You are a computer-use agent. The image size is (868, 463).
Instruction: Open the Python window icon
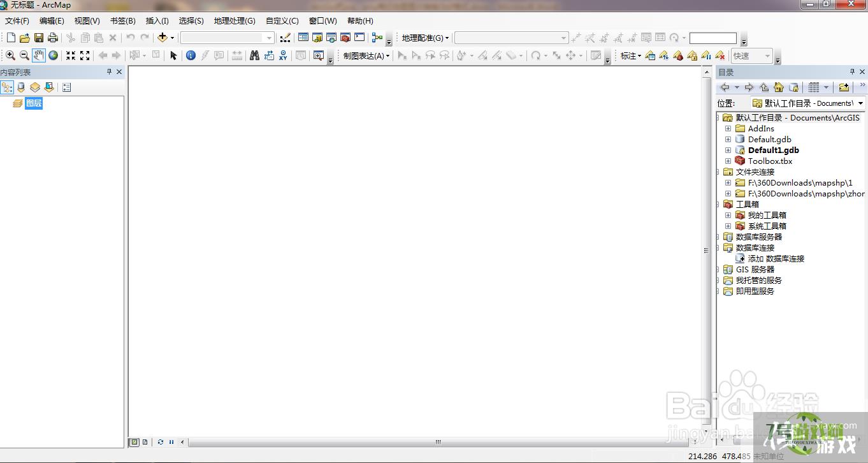click(x=359, y=38)
